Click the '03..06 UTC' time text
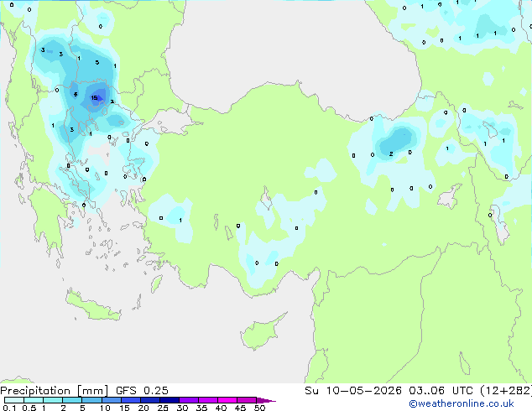 (x=441, y=391)
